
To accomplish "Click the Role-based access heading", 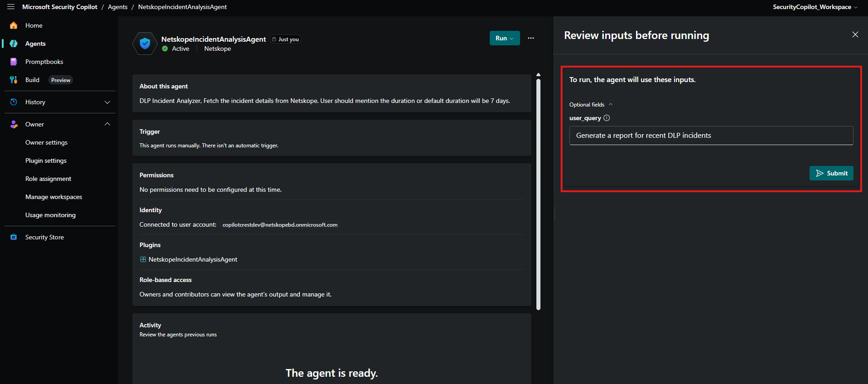I will (165, 280).
